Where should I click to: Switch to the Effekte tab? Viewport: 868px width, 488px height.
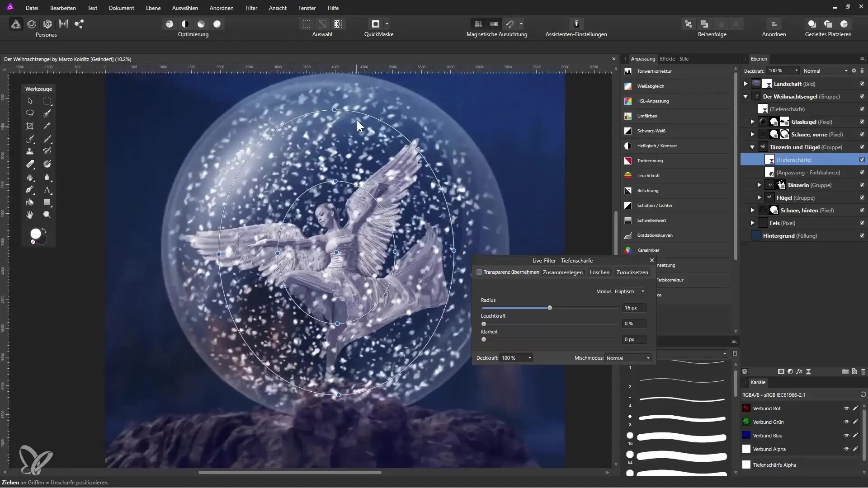click(667, 59)
